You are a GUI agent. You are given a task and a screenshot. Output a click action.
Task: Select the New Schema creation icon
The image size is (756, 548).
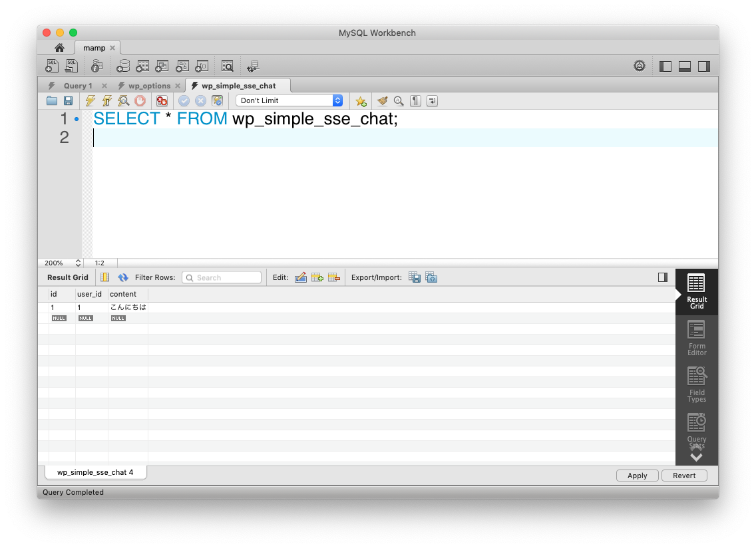(122, 65)
